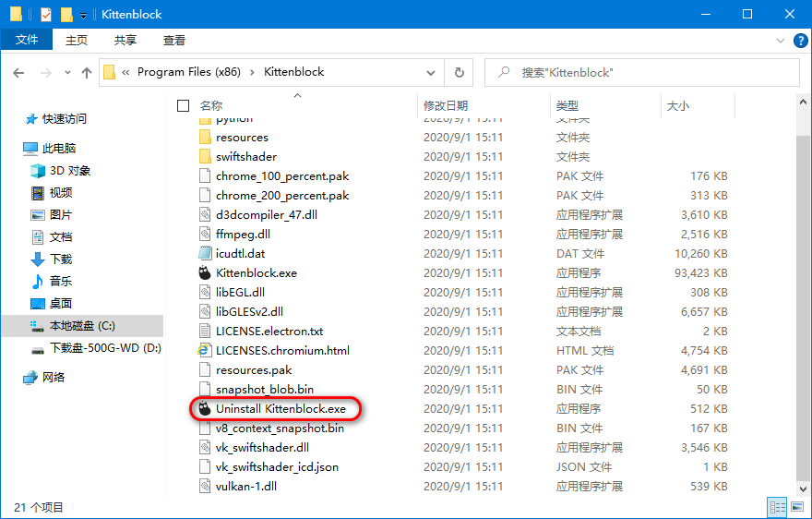
Task: Open the 共享 ribbon tab
Action: [x=125, y=41]
